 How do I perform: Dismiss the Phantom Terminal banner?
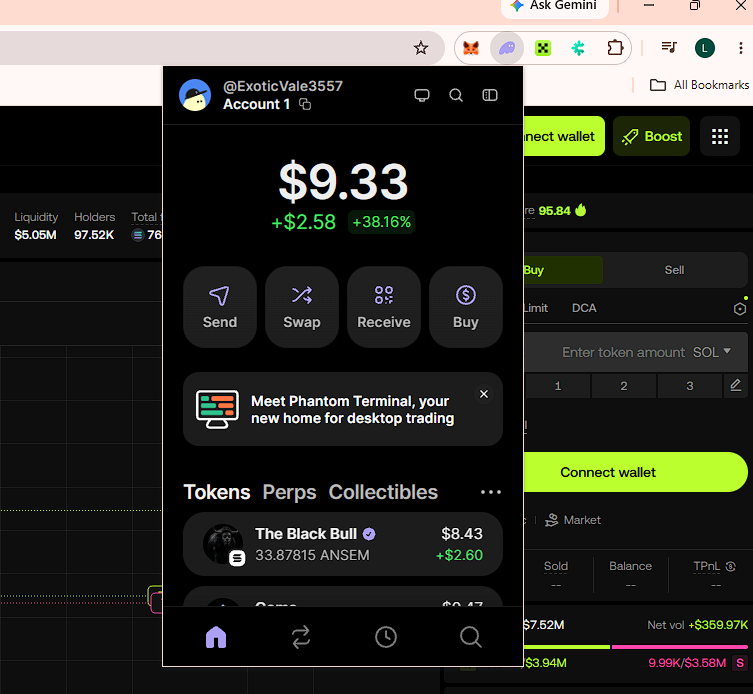click(484, 394)
